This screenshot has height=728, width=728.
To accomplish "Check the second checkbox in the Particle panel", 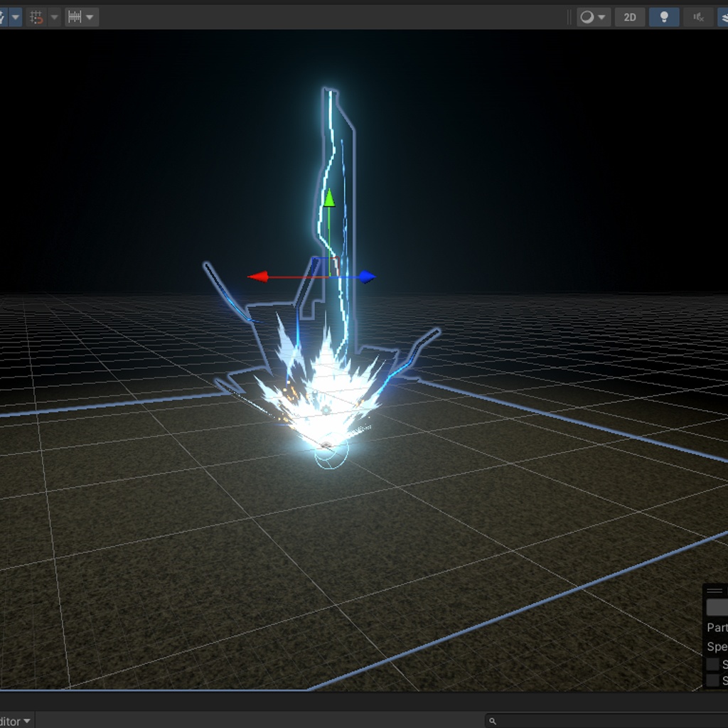I will click(x=714, y=680).
